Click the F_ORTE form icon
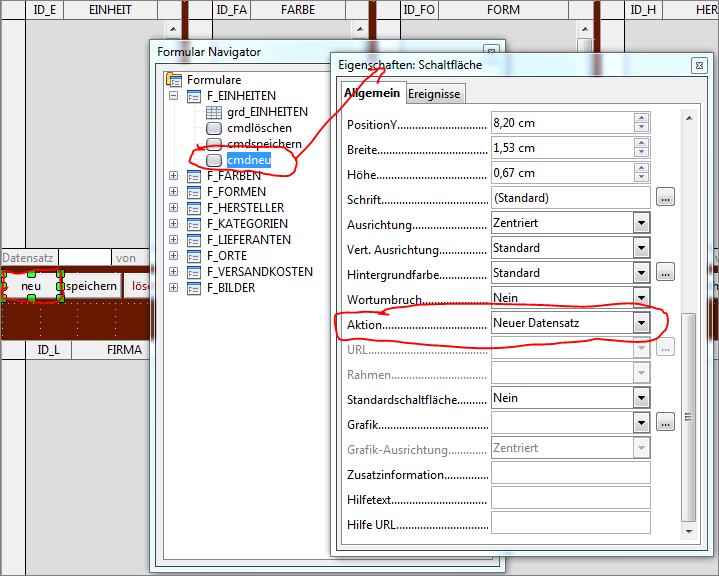The height and width of the screenshot is (576, 719). (x=194, y=256)
